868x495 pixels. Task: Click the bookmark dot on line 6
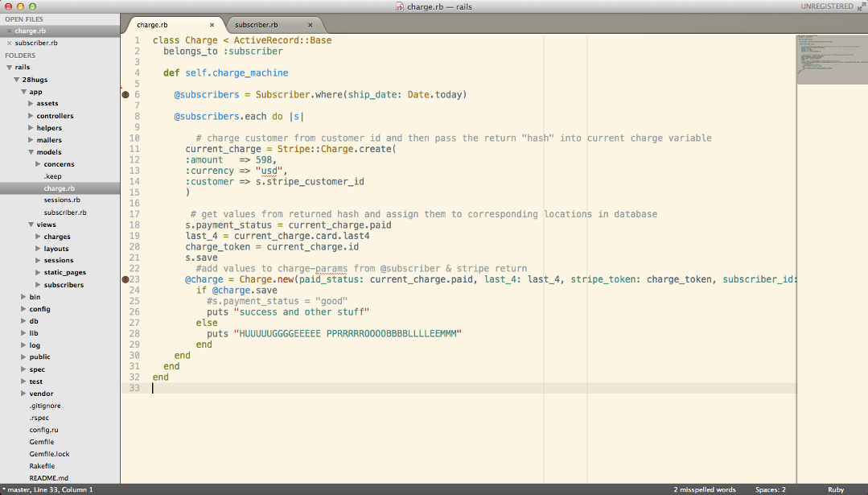(x=125, y=95)
